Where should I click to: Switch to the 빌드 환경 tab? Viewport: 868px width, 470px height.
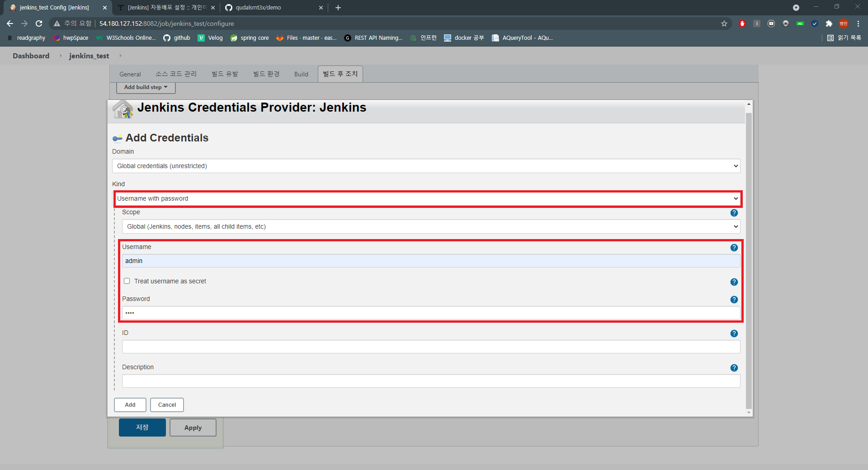[x=266, y=74]
